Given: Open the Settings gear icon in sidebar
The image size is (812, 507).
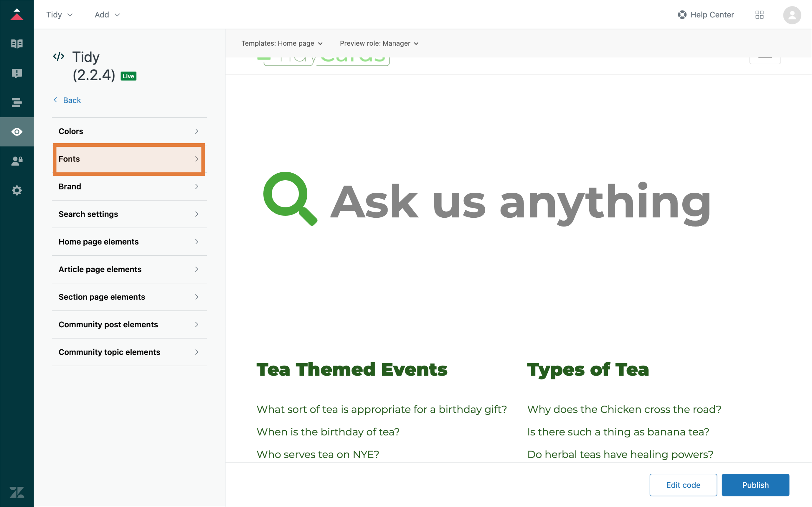Looking at the screenshot, I should [x=17, y=190].
